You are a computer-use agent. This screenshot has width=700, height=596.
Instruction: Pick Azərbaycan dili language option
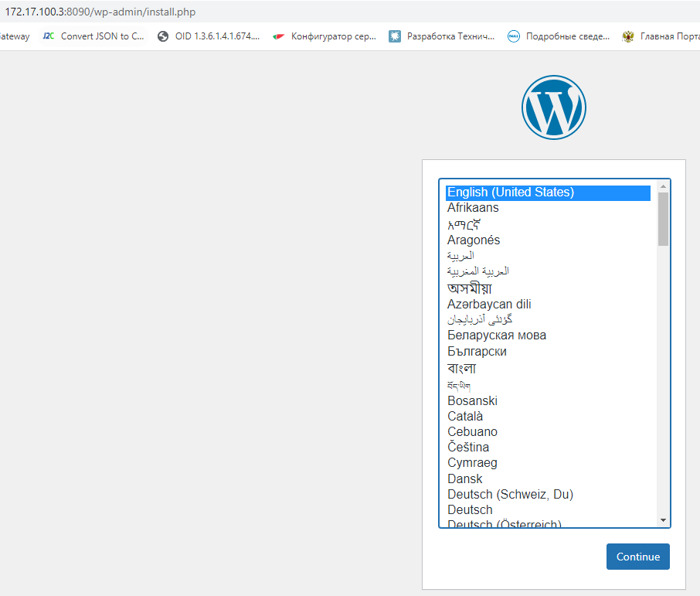point(489,305)
